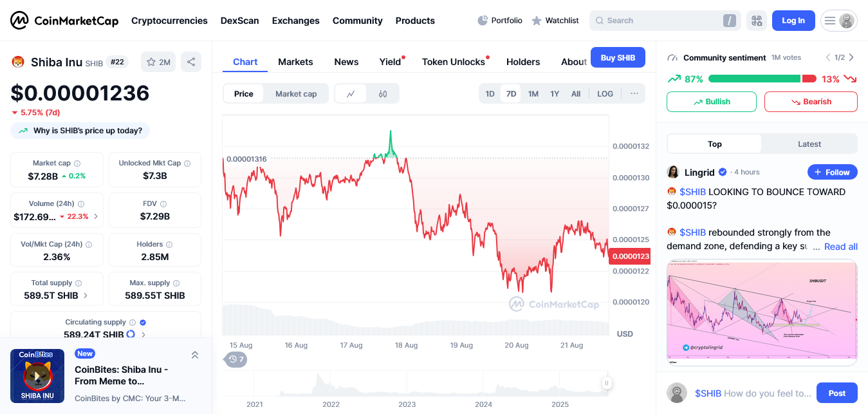Screen dimensions: 868x414
Task: Toggle chart to Market cap view
Action: [296, 94]
